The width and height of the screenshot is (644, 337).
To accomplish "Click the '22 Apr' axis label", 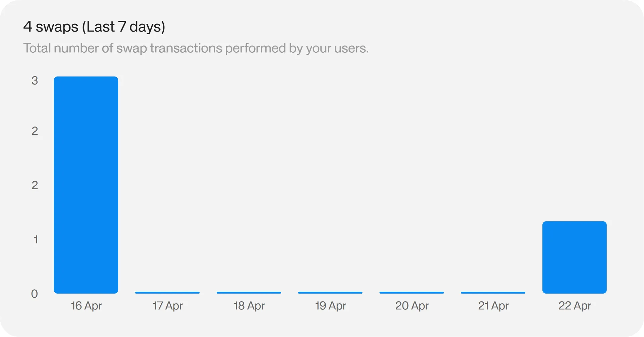I will (575, 306).
